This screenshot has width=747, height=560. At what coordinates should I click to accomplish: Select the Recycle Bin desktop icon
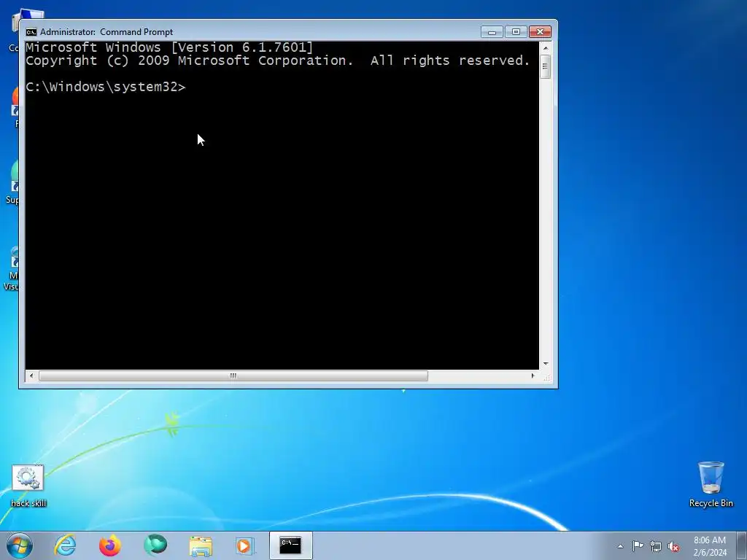click(711, 484)
